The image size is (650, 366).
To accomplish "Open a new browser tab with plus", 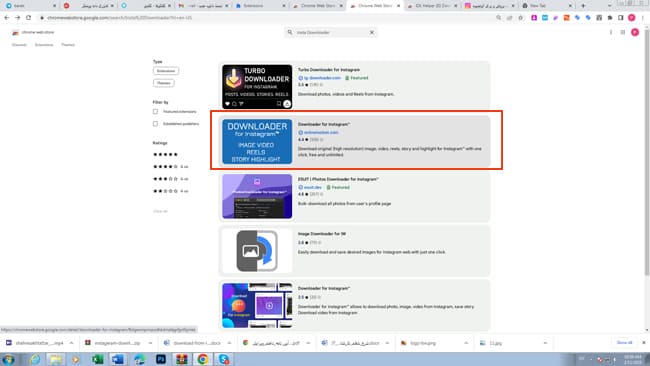I will (x=583, y=6).
